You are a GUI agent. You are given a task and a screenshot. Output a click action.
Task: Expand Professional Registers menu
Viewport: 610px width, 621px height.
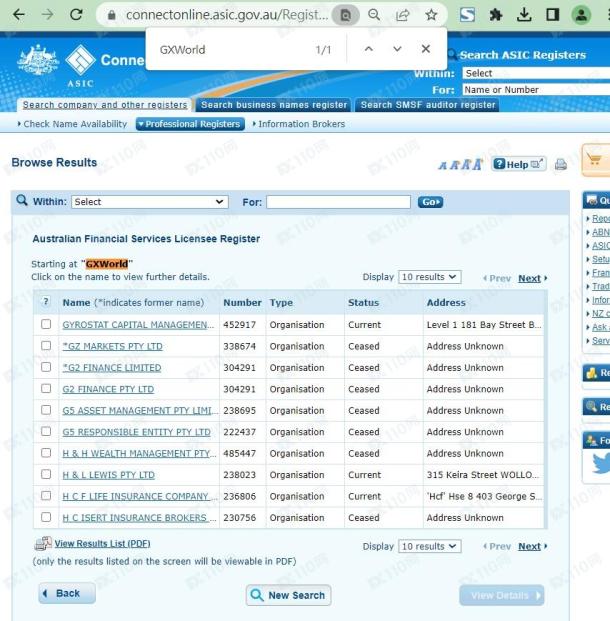click(x=190, y=124)
